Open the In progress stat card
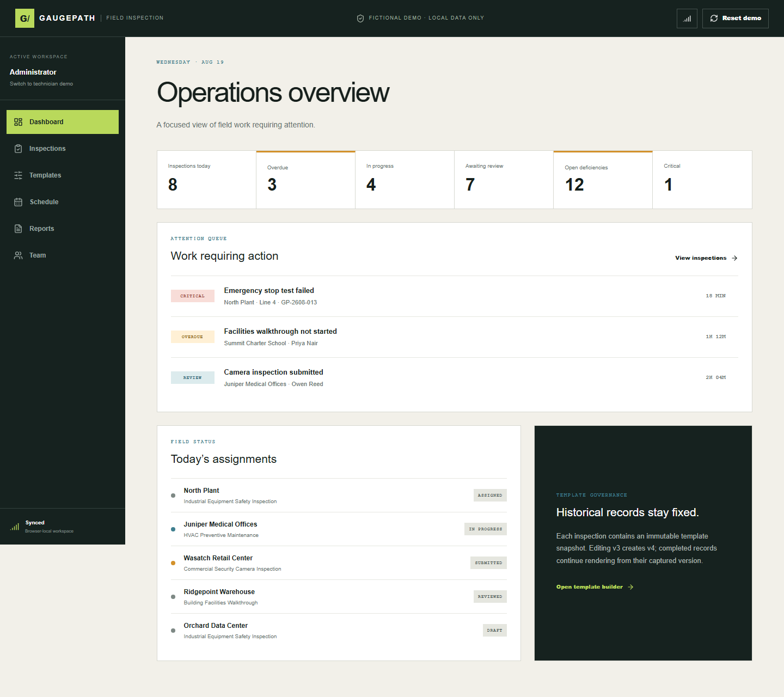Image resolution: width=784 pixels, height=697 pixels. point(405,180)
